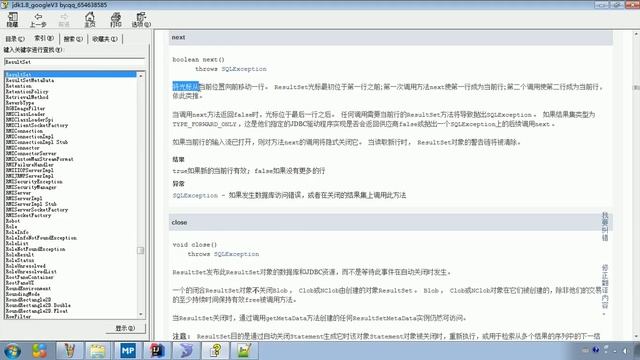640x360 pixels.
Task: Select "RMIServerSocketFactory" in the index list
Action: pos(37,210)
